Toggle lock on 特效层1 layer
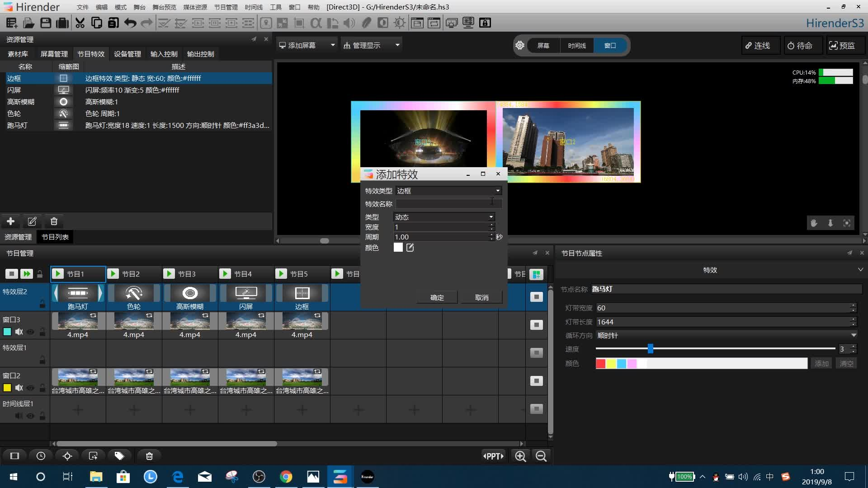The width and height of the screenshot is (868, 488). click(42, 360)
